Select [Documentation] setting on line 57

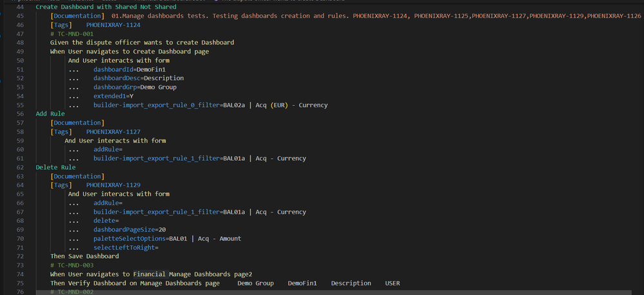pyautogui.click(x=77, y=123)
